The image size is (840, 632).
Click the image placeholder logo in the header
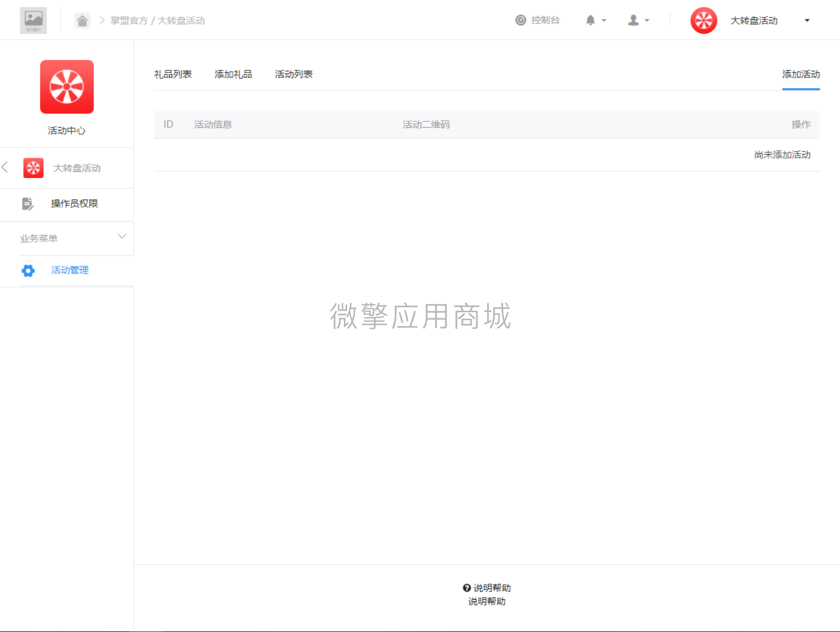(33, 20)
